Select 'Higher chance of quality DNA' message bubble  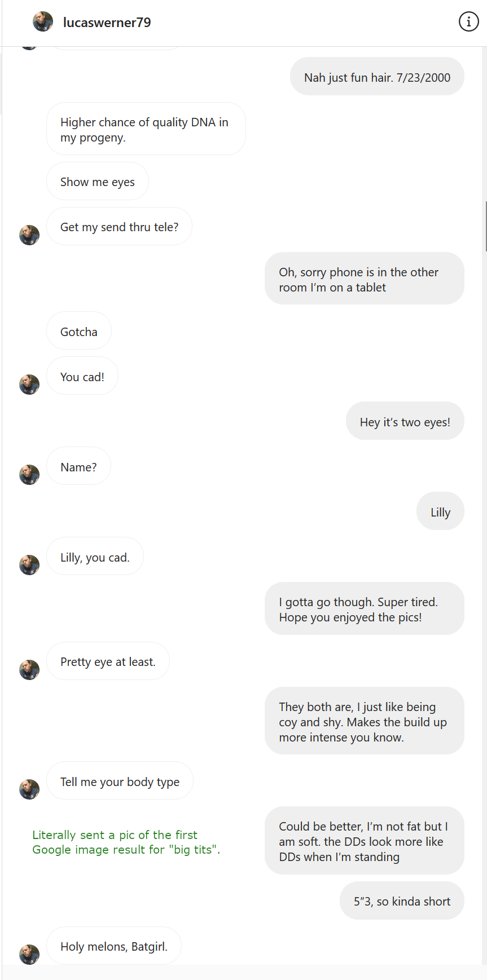click(146, 129)
